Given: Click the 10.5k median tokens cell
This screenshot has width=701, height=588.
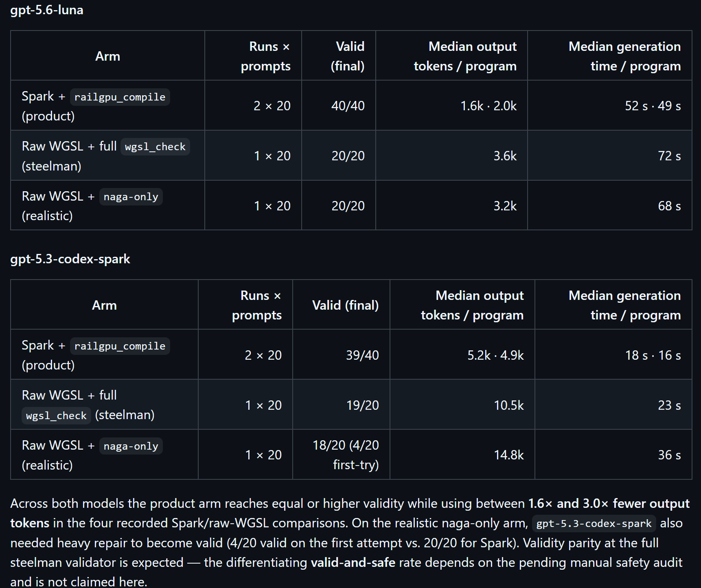Looking at the screenshot, I should pos(462,404).
